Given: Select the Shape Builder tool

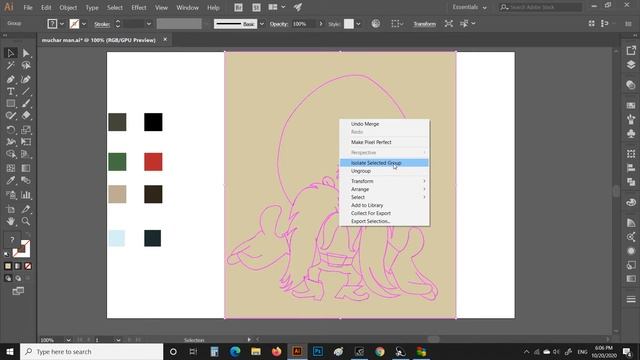Looking at the screenshot, I should pos(11,154).
